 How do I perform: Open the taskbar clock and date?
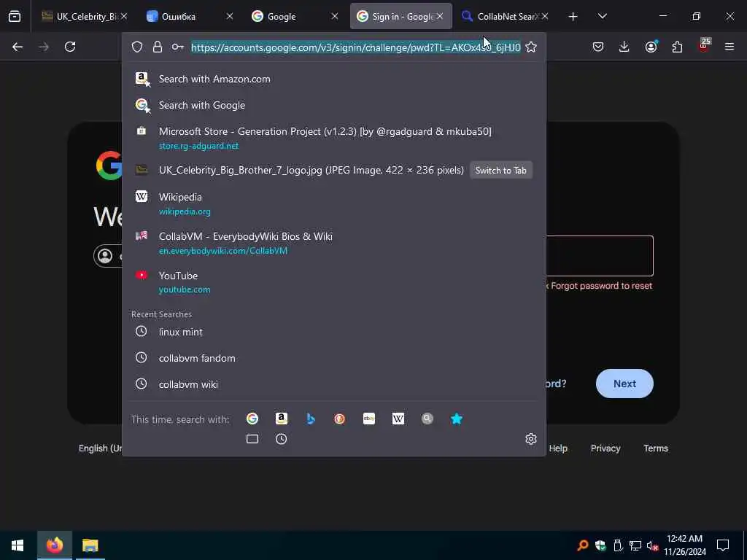tap(684, 545)
